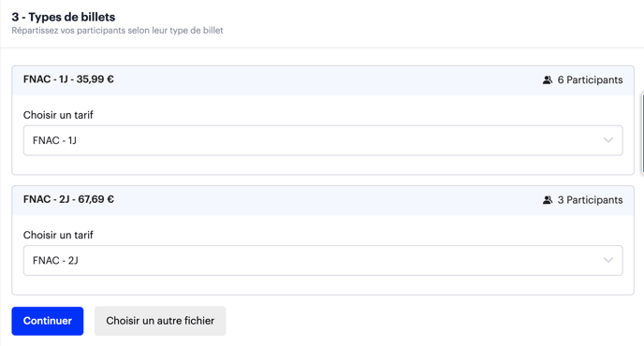The width and height of the screenshot is (644, 346).
Task: Select the 3 Participants count label
Action: pos(590,200)
